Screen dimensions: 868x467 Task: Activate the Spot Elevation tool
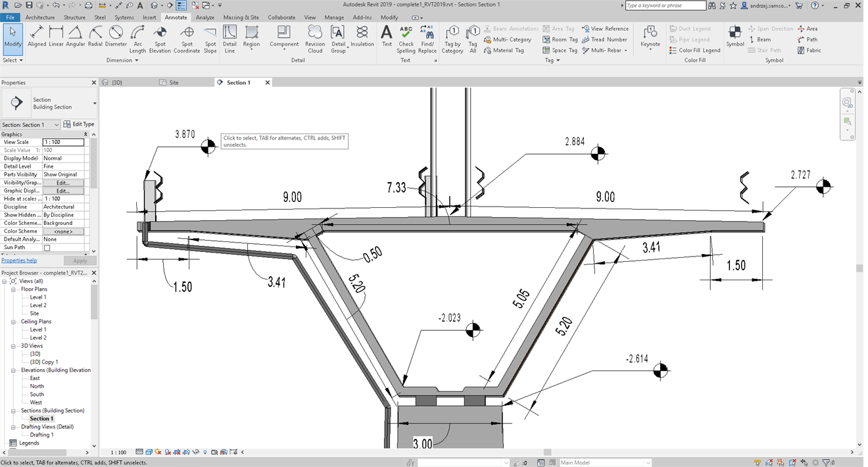(x=160, y=37)
